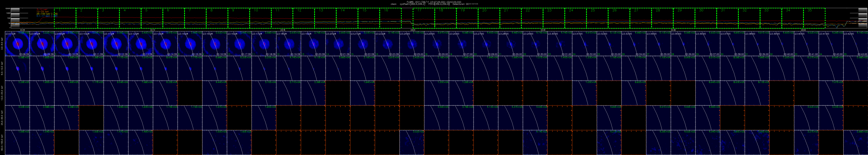This screenshot has height=155, width=868.
Task: Click the 25.0-50.0 keV row label
Action: [x=2, y=118]
